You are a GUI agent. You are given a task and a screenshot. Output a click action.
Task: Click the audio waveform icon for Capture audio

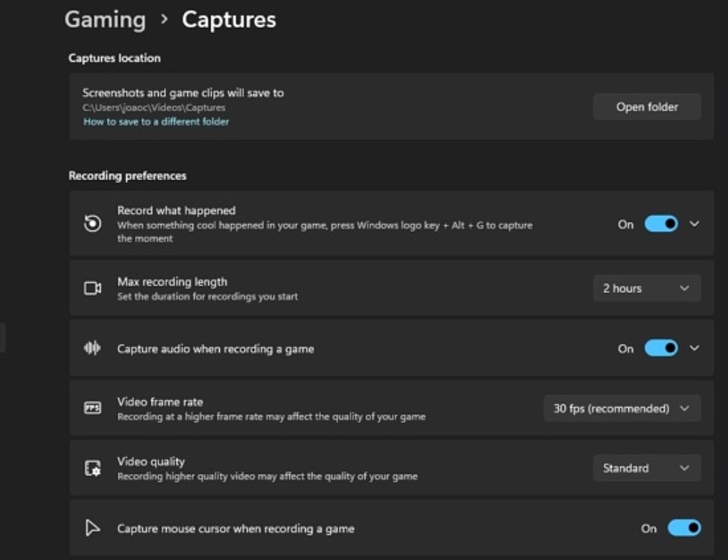[93, 347]
